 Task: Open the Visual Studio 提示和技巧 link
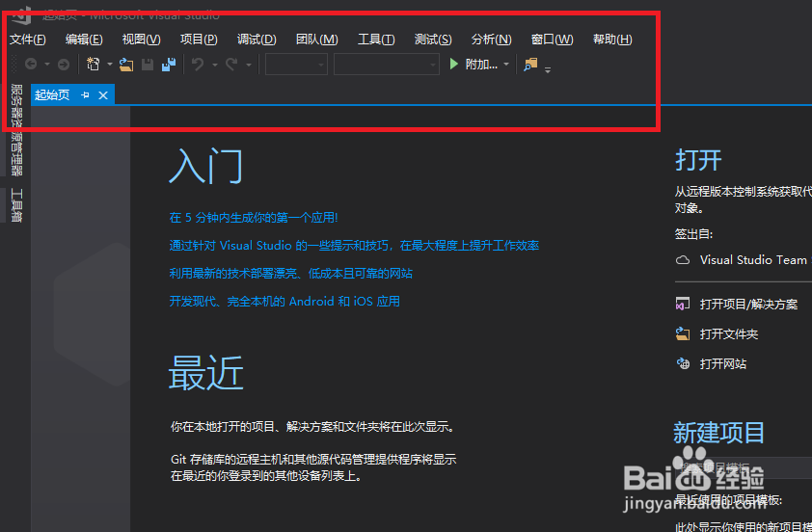click(x=354, y=246)
